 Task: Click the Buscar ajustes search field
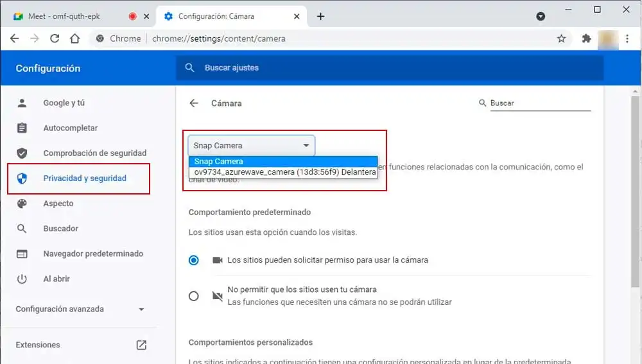pyautogui.click(x=390, y=67)
